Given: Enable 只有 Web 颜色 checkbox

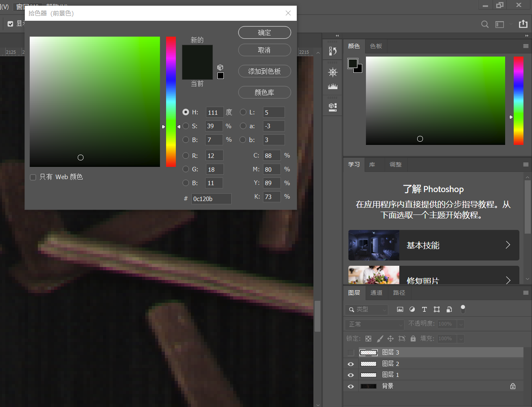Looking at the screenshot, I should (33, 177).
